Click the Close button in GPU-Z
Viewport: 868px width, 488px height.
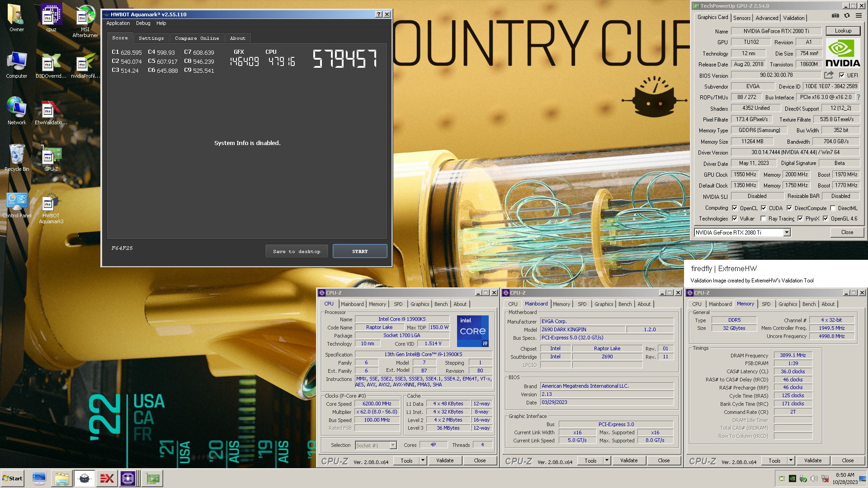click(x=847, y=232)
